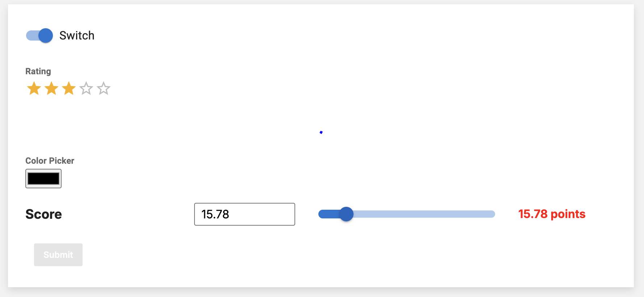This screenshot has height=297, width=644.
Task: Click the switch track left of knob
Action: coord(32,35)
